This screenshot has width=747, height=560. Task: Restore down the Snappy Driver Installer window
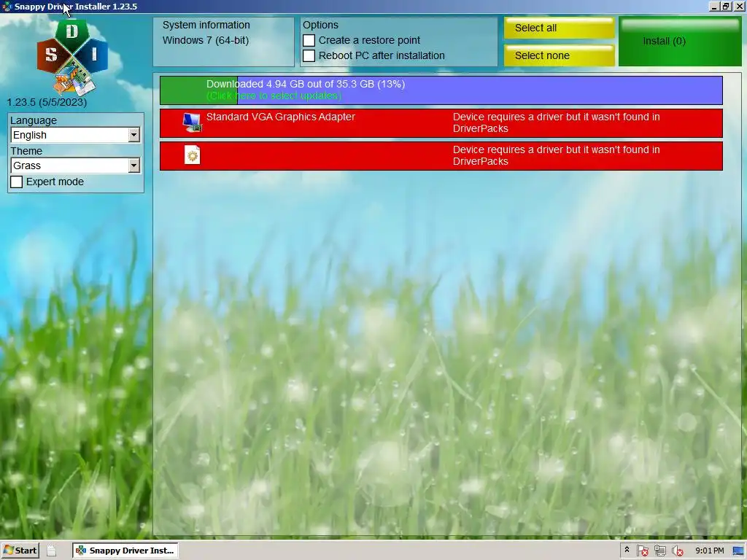coord(726,6)
